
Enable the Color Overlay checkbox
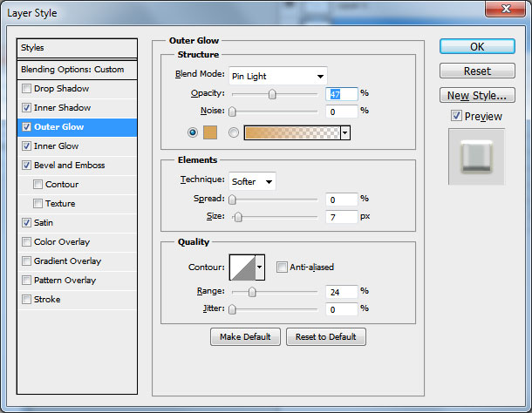(x=26, y=242)
